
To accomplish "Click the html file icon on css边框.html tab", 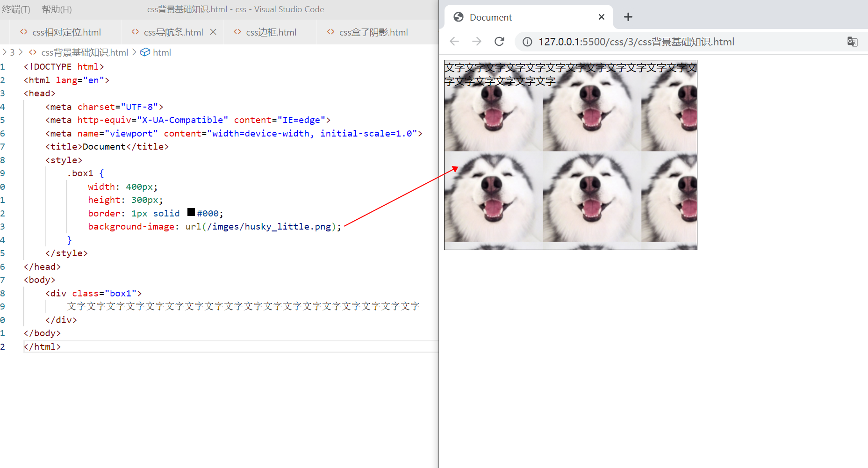I will click(237, 32).
